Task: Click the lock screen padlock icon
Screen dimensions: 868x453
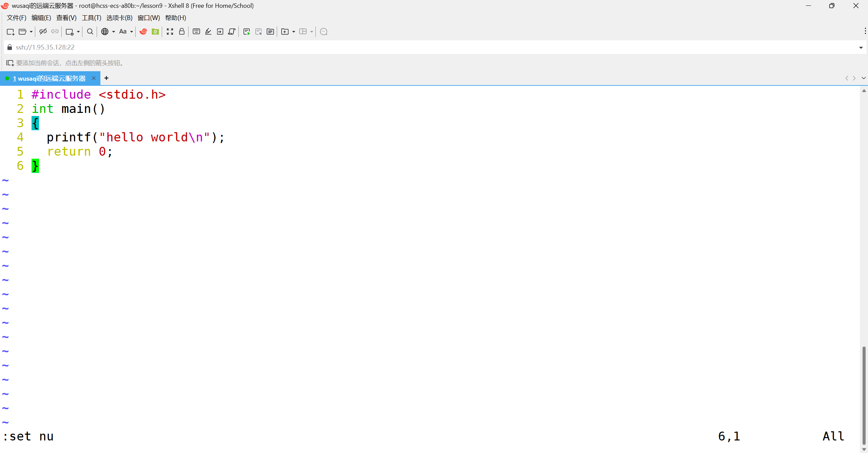Action: (x=182, y=32)
